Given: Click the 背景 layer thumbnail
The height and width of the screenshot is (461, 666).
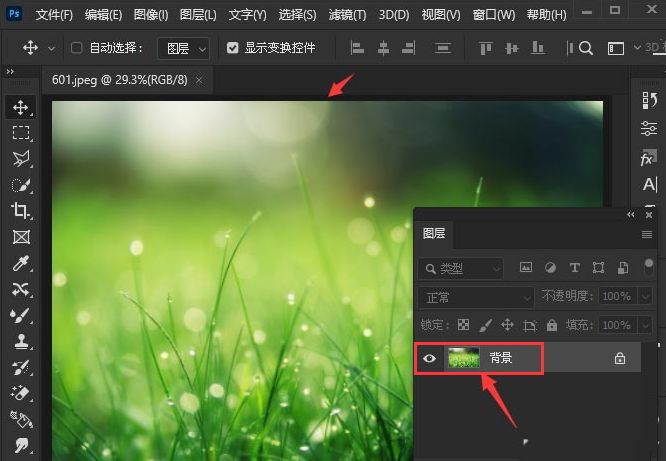Looking at the screenshot, I should click(x=463, y=358).
